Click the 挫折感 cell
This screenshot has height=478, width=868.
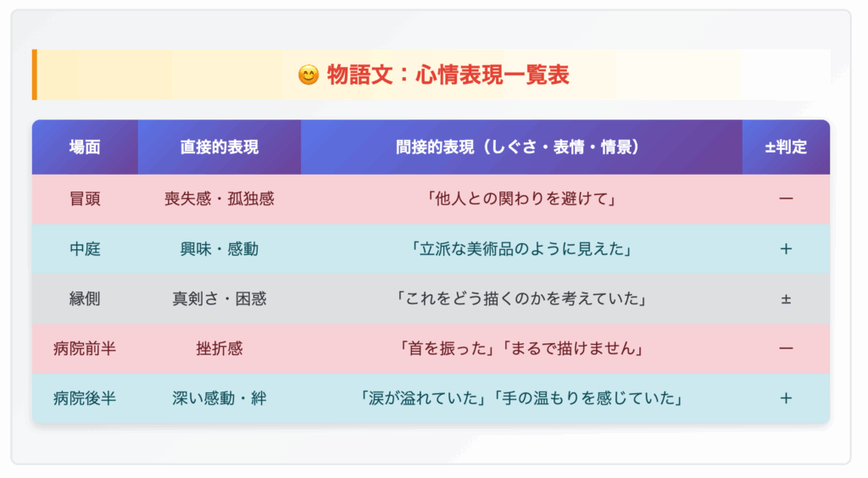220,348
